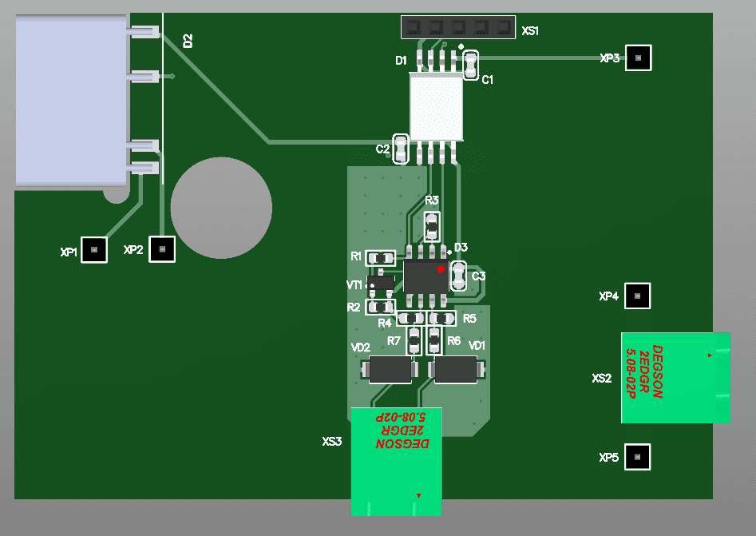Select diode VD1
This screenshot has height=536, width=756.
(x=456, y=370)
